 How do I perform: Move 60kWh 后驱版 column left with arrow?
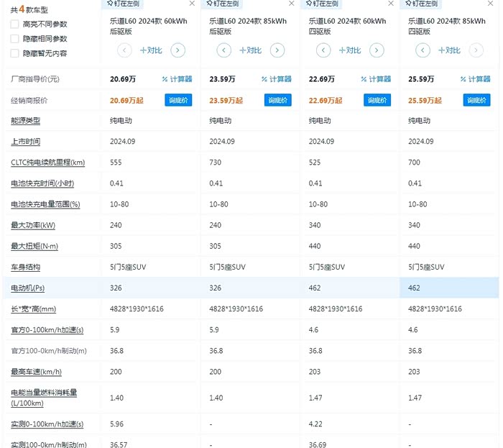[124, 50]
